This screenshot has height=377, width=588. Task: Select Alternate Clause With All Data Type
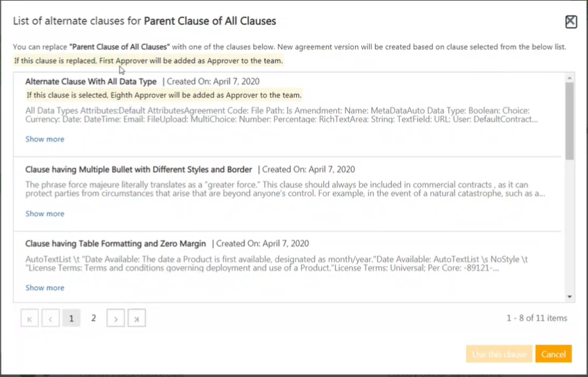(91, 81)
